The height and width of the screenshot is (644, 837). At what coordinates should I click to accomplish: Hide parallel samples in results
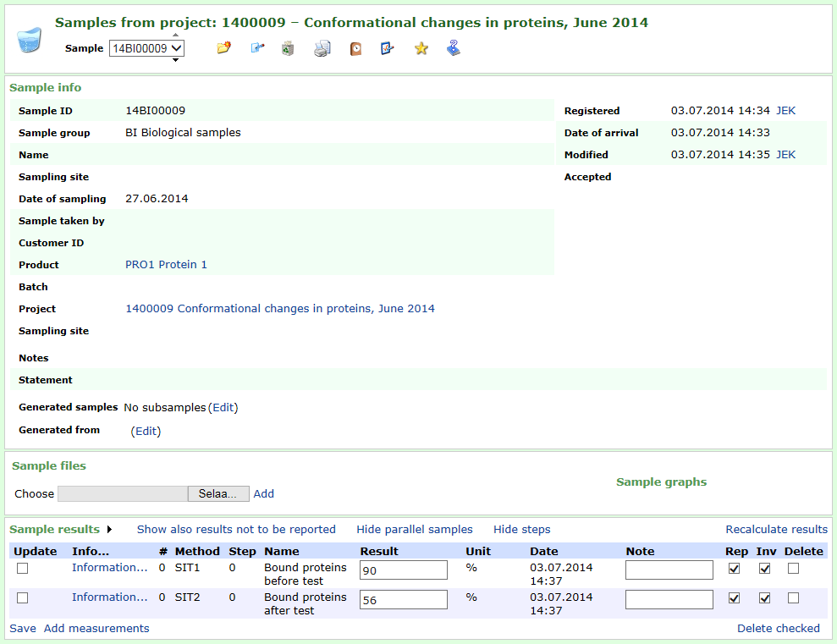click(x=414, y=529)
